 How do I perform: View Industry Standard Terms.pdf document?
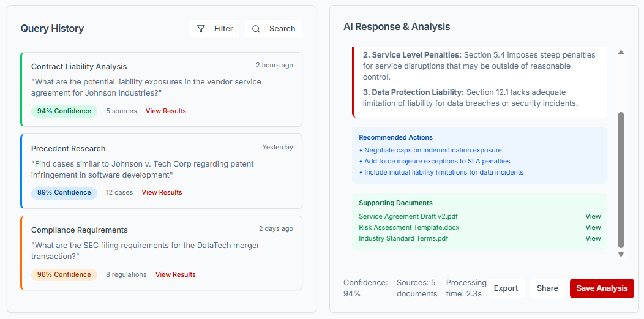coord(593,238)
